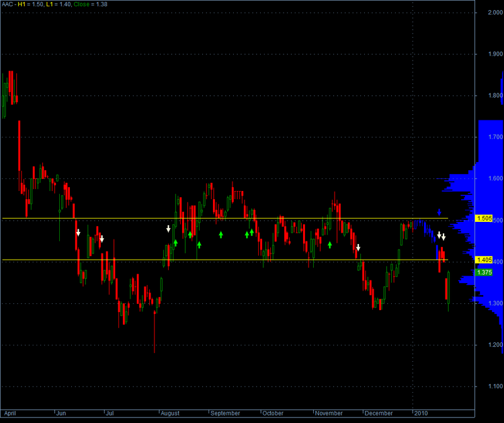Click the April label on the time axis
The width and height of the screenshot is (504, 423).
(x=10, y=414)
